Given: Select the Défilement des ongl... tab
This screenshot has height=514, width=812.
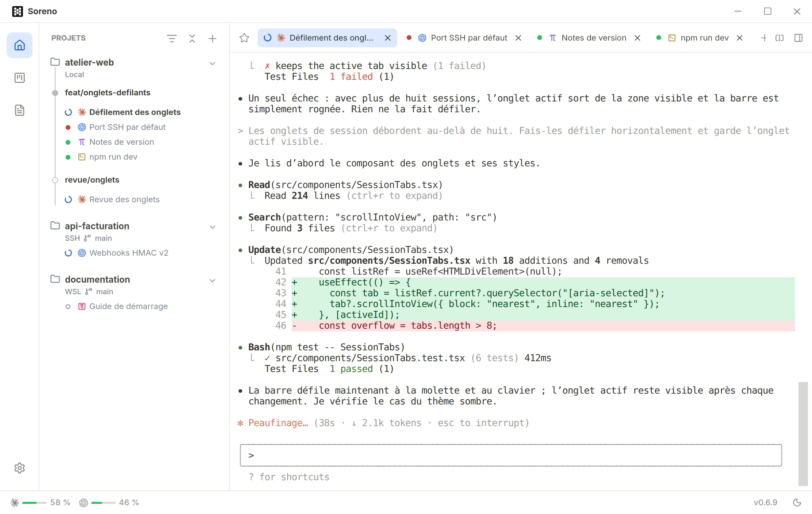Looking at the screenshot, I should (327, 38).
